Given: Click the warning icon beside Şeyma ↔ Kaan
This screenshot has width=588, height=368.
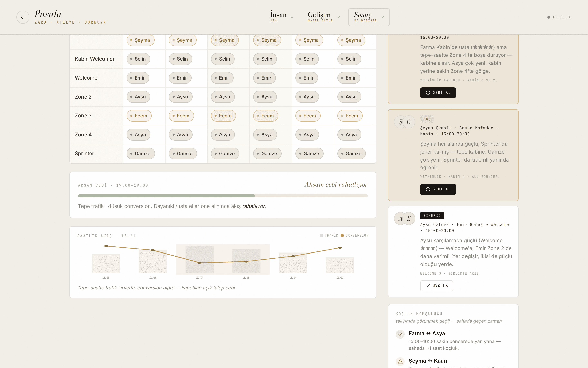Looking at the screenshot, I should pyautogui.click(x=400, y=361).
